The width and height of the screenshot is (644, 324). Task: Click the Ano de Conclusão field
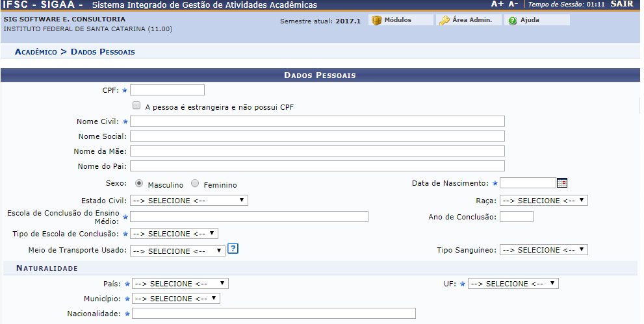click(517, 217)
